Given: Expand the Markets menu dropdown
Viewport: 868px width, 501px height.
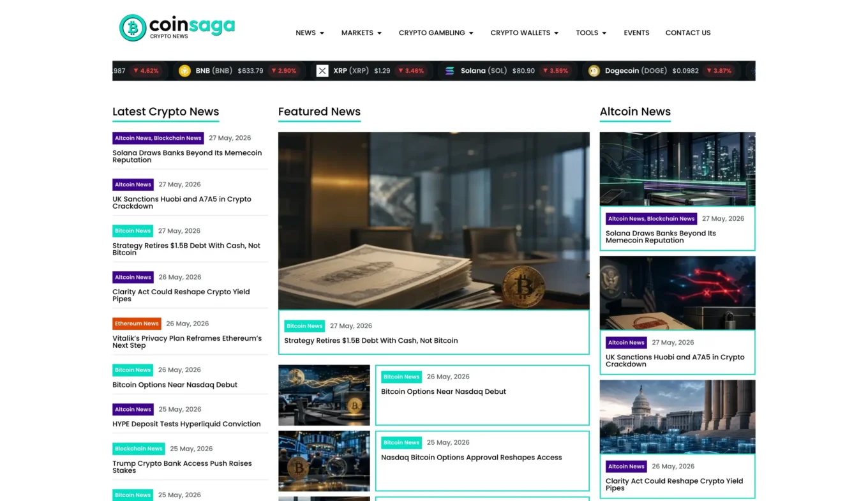Looking at the screenshot, I should (x=361, y=33).
